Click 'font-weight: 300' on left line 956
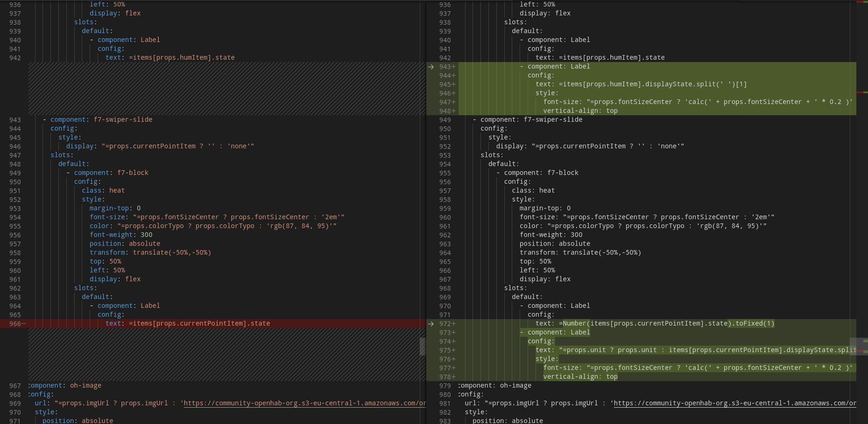868x424 pixels. click(x=121, y=235)
